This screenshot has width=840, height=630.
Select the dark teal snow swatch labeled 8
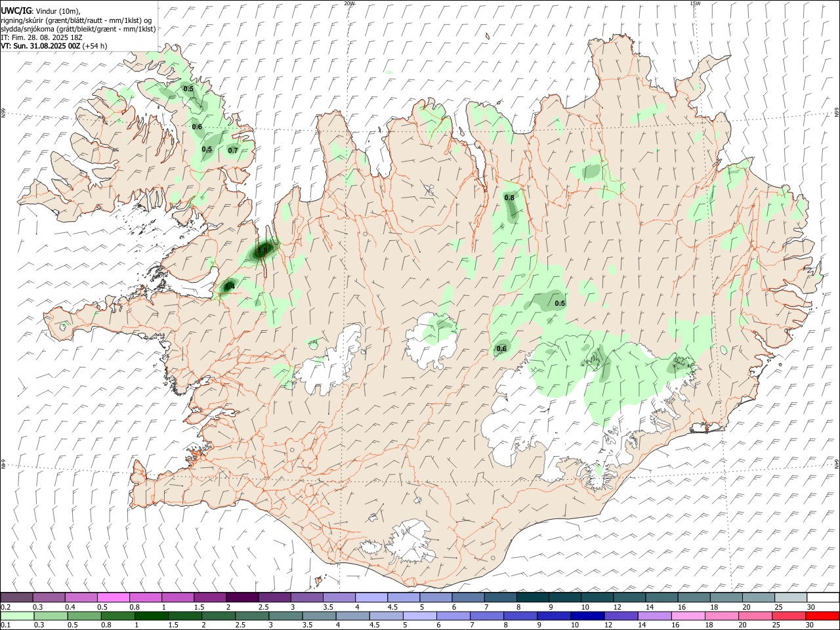pyautogui.click(x=532, y=598)
